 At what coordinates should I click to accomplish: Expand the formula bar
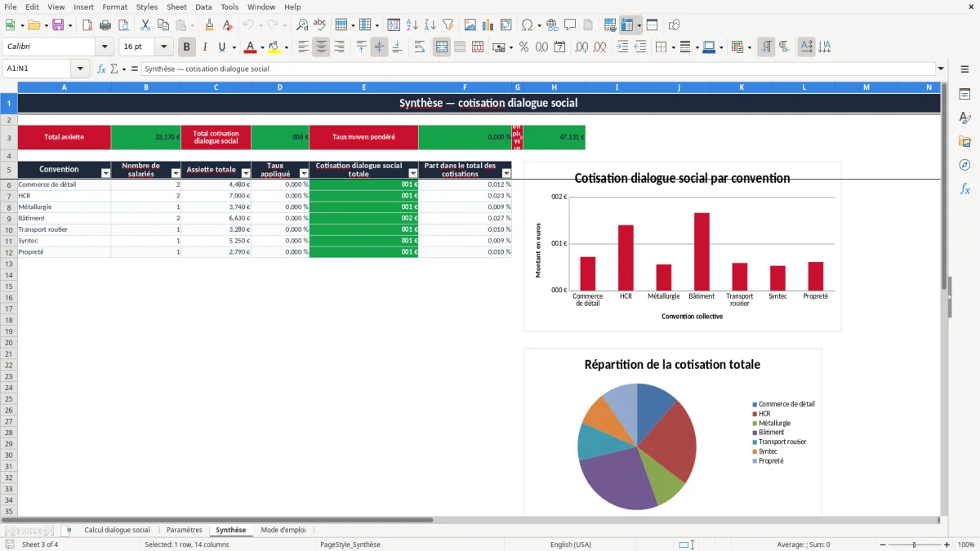[x=941, y=69]
